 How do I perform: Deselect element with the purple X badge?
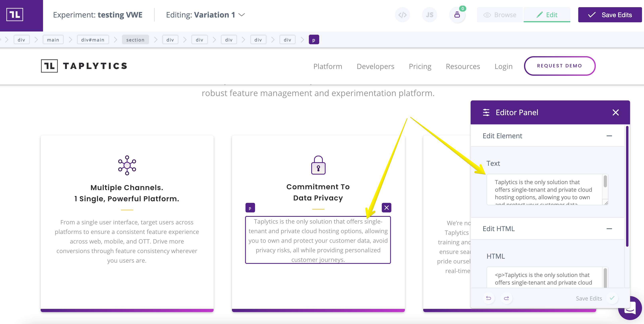pos(387,208)
